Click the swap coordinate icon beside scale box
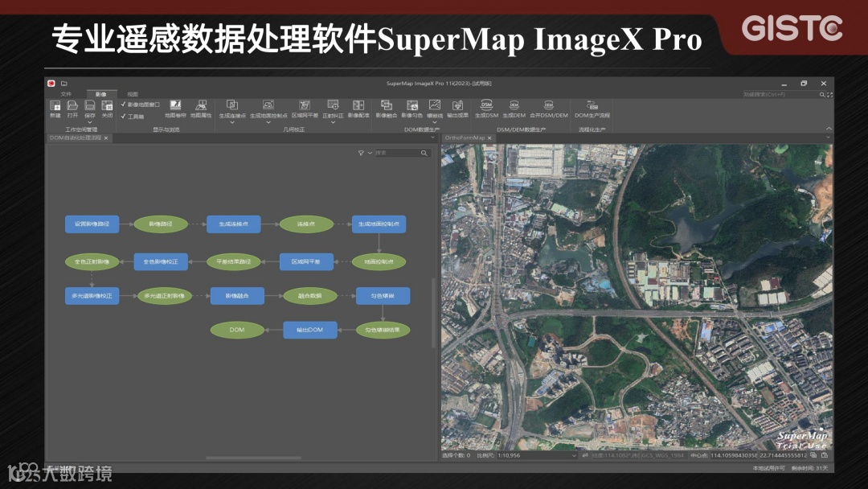The width and height of the screenshot is (868, 489). pyautogui.click(x=584, y=455)
